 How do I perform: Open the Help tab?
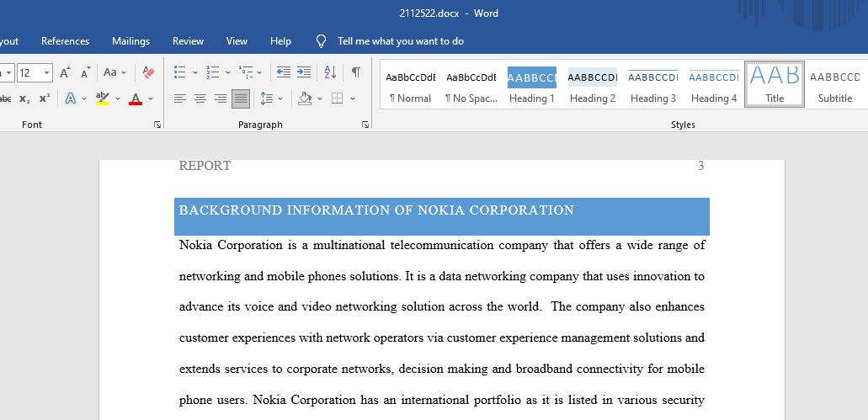click(280, 41)
